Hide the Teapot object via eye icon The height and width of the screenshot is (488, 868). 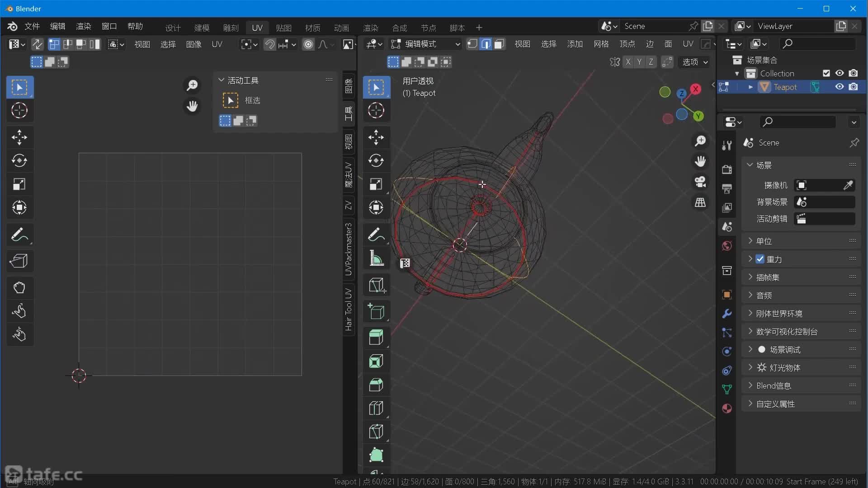point(840,87)
